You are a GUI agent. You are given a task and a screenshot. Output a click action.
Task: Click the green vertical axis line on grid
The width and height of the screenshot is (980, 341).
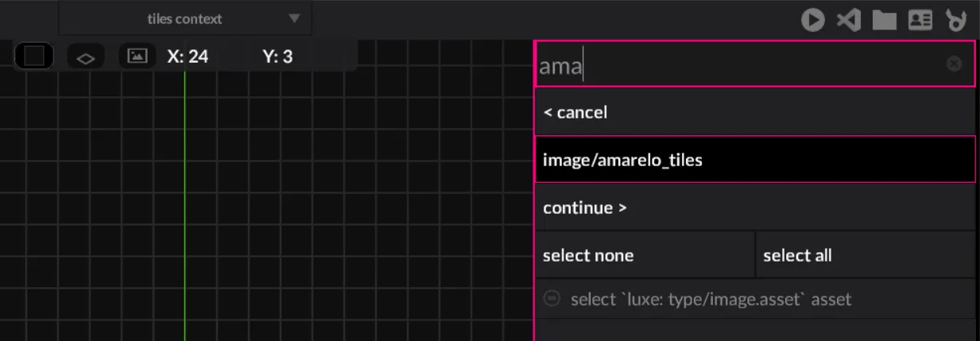coord(184,199)
